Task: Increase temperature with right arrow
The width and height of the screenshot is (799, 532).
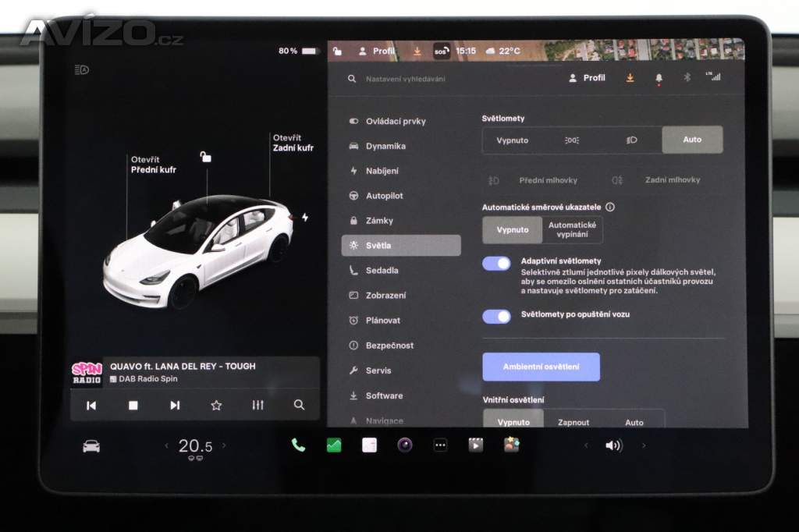Action: (x=224, y=445)
